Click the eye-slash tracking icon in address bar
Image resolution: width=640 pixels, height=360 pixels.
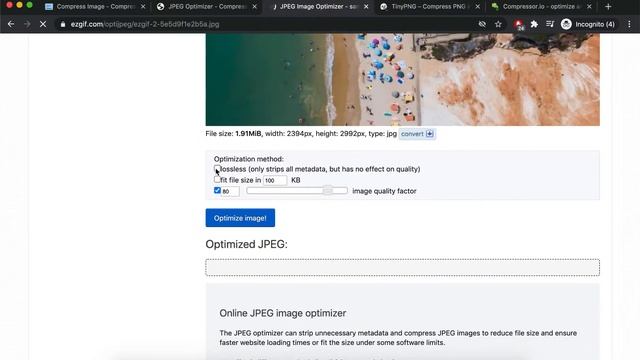482,24
